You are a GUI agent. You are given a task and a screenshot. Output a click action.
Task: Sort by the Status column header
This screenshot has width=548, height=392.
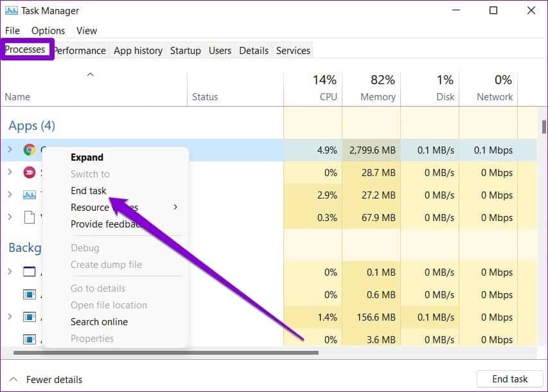[x=205, y=97]
